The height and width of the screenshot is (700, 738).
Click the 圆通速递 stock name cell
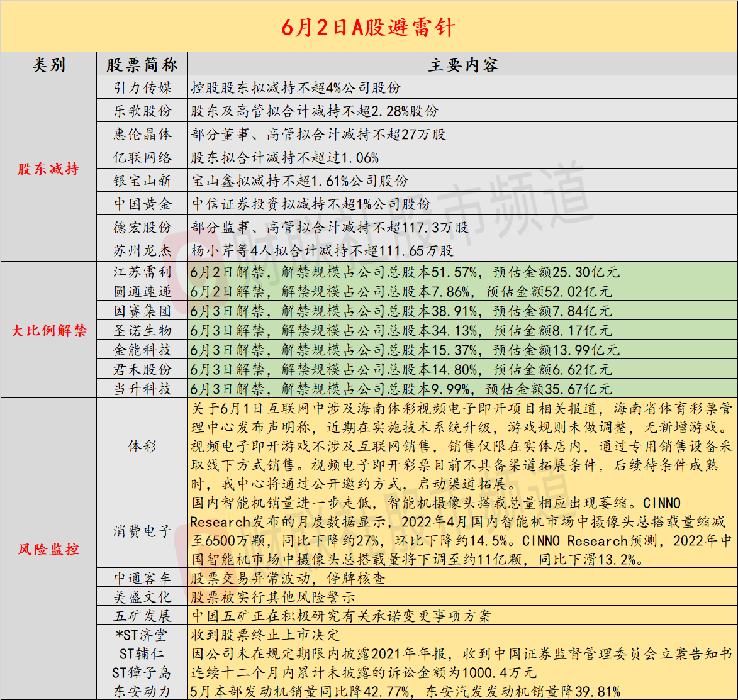(x=142, y=291)
